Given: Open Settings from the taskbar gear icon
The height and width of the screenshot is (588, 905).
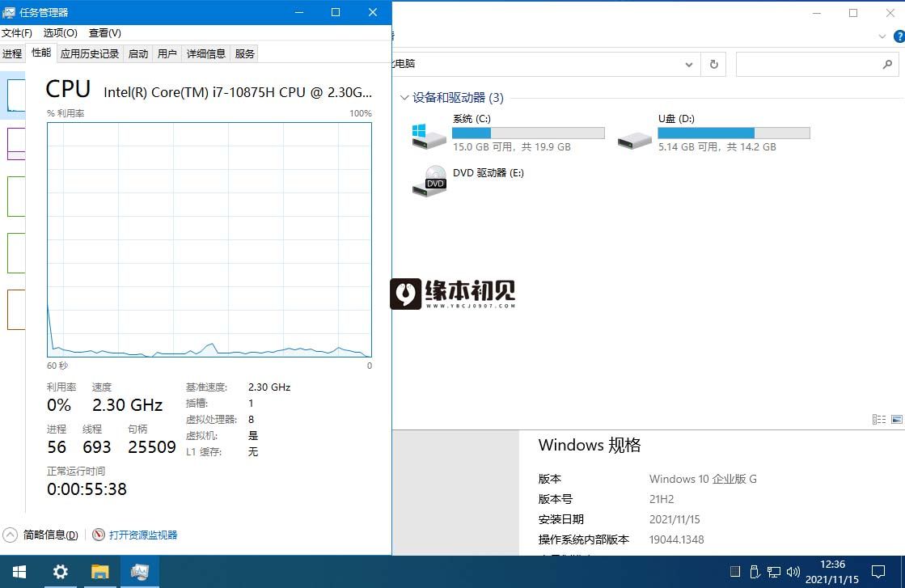Looking at the screenshot, I should tap(60, 572).
